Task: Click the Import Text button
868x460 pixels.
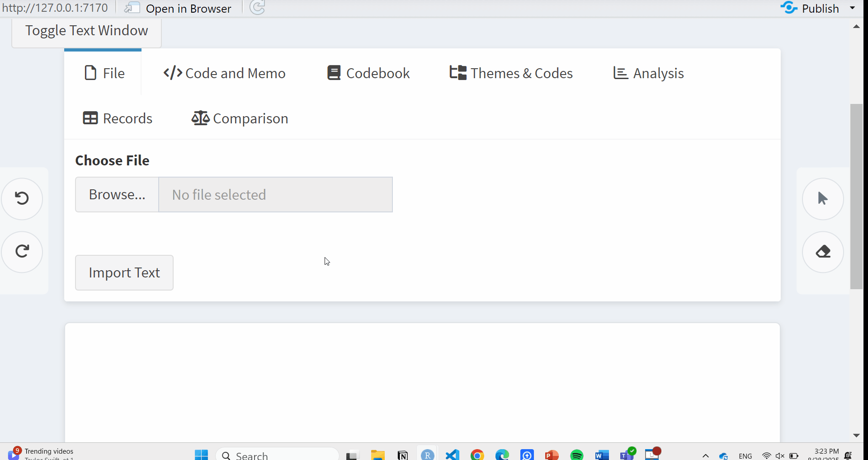Action: point(124,272)
